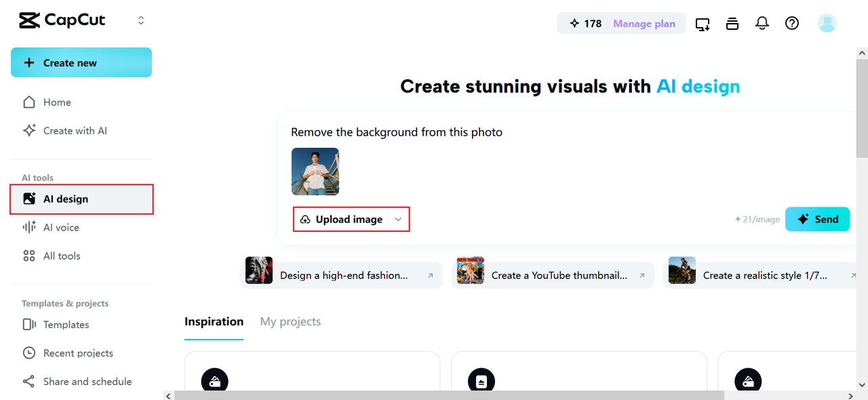The width and height of the screenshot is (868, 400).
Task: Click the CapCut logo
Action: 62,20
